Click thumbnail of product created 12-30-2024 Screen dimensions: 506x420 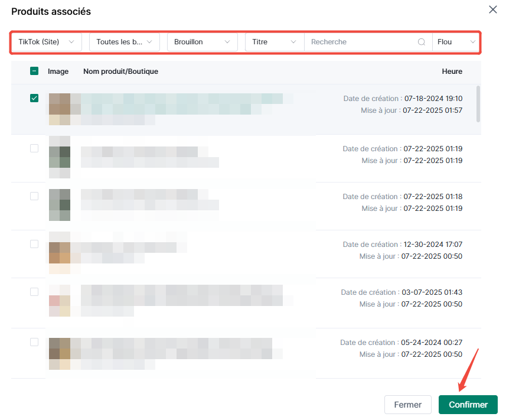click(x=60, y=252)
